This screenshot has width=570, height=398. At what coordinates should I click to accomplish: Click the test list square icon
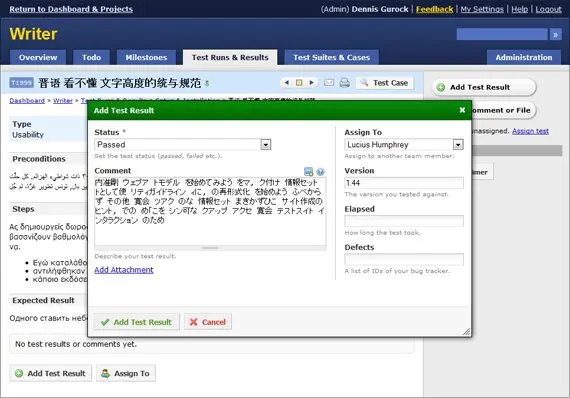[x=299, y=83]
